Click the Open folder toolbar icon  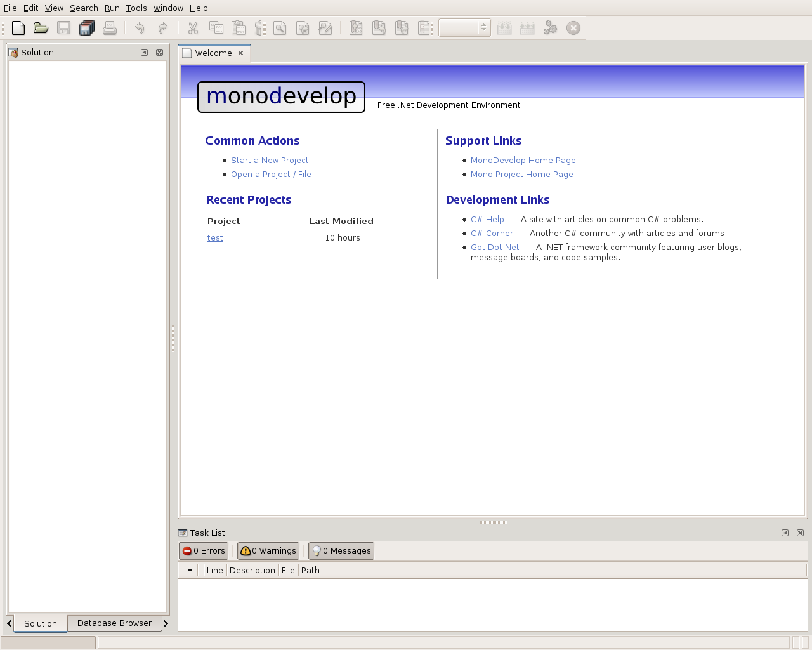click(41, 28)
